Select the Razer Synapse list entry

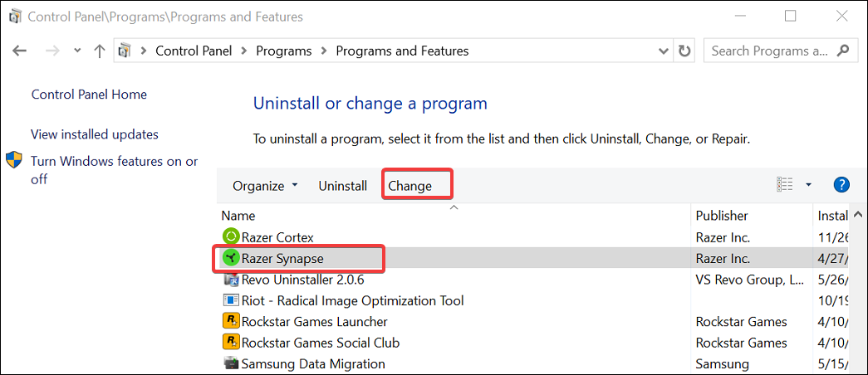point(282,259)
